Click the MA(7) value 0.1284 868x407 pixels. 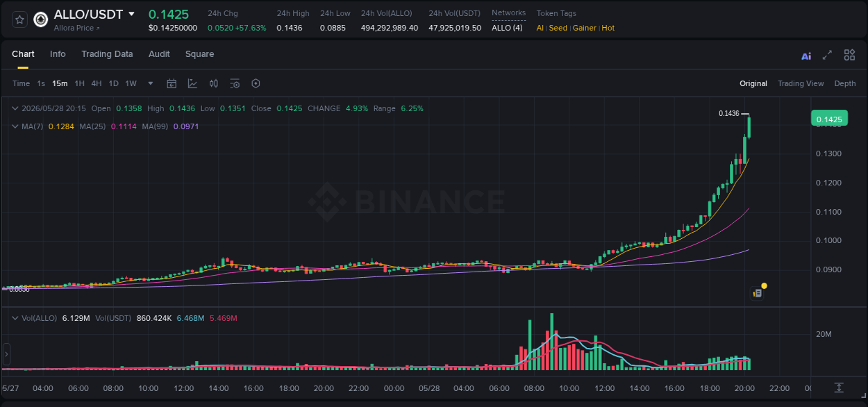60,126
